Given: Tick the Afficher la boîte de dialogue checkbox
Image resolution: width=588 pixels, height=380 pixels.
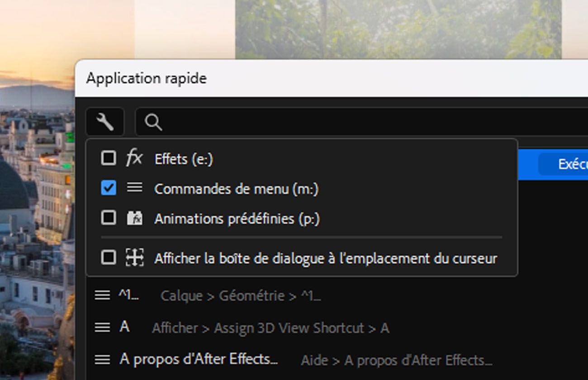Looking at the screenshot, I should point(109,258).
